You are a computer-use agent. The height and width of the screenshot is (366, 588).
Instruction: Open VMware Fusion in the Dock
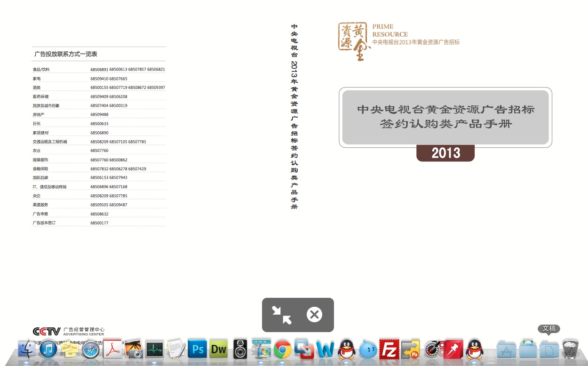[304, 349]
